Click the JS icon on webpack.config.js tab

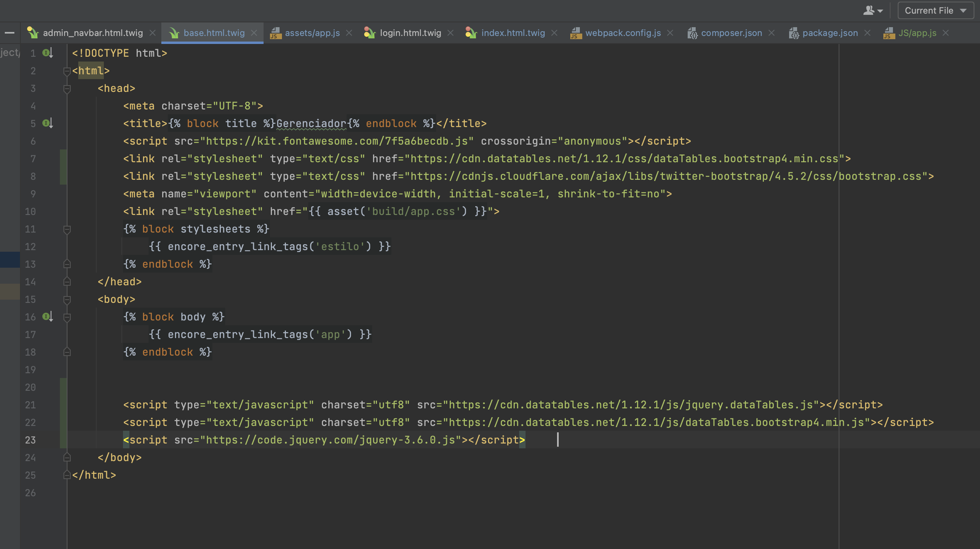click(576, 33)
